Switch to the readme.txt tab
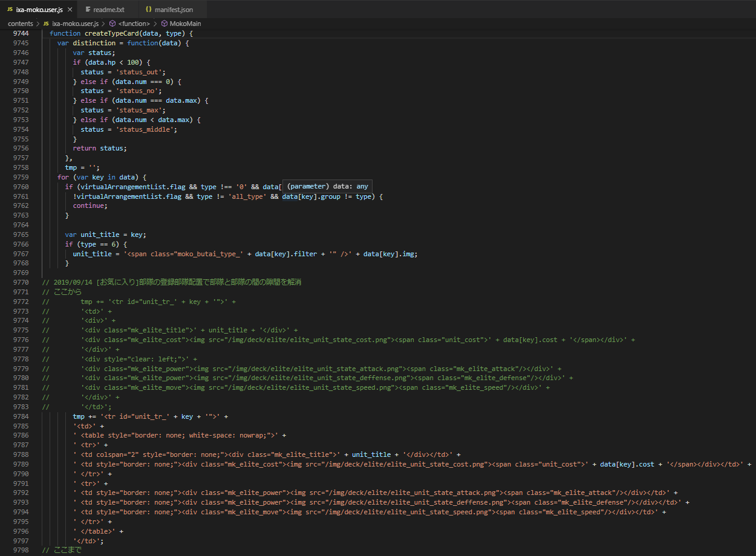 (108, 10)
